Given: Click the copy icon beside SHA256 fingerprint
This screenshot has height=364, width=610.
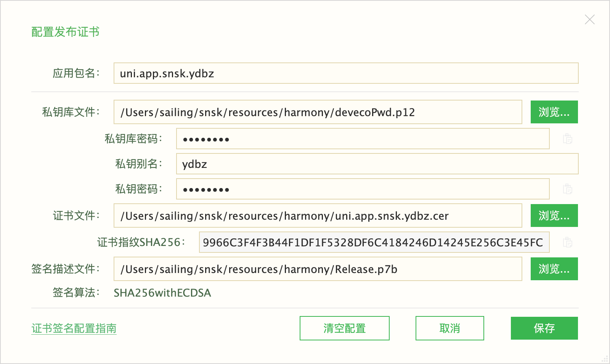Looking at the screenshot, I should [x=568, y=242].
